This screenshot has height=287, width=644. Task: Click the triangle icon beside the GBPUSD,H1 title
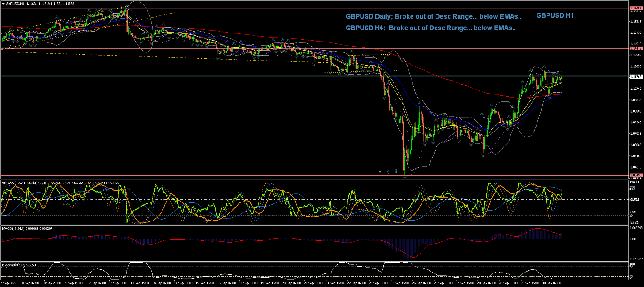coord(3,3)
